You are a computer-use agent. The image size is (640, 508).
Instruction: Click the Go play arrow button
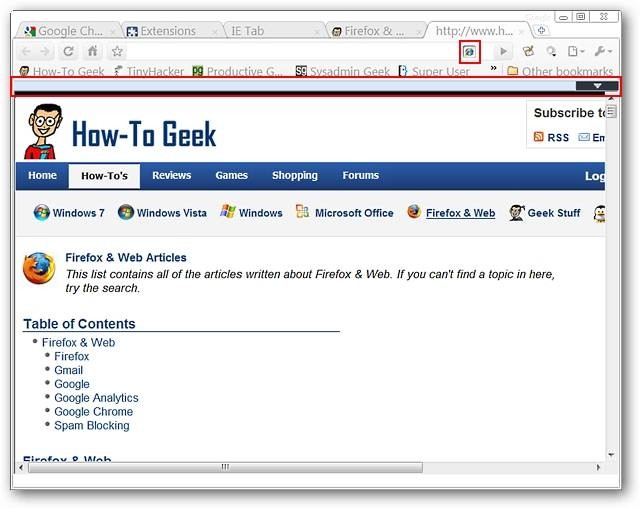(x=503, y=51)
